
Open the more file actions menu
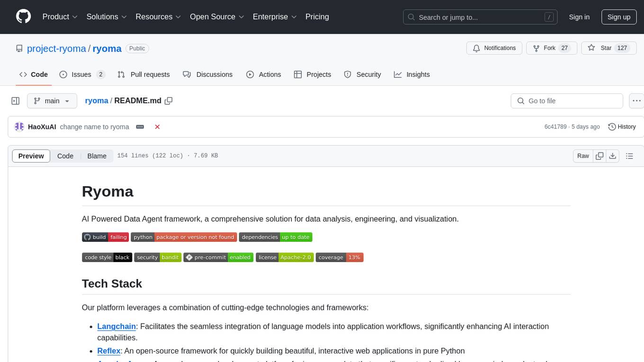pos(636,101)
